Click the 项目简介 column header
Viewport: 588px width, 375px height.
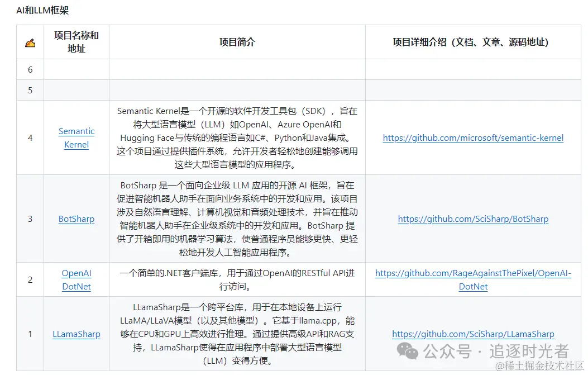(237, 42)
